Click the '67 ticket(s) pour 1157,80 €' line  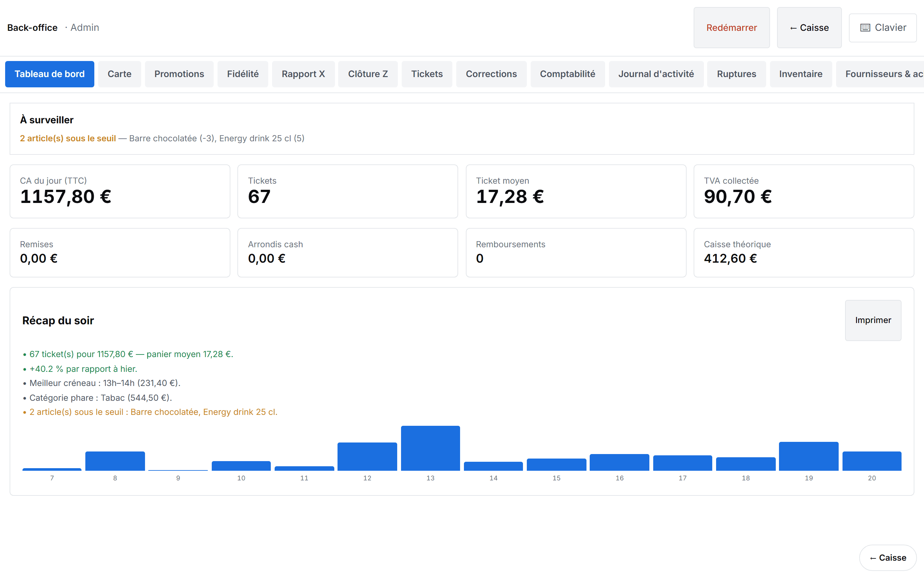(x=128, y=355)
